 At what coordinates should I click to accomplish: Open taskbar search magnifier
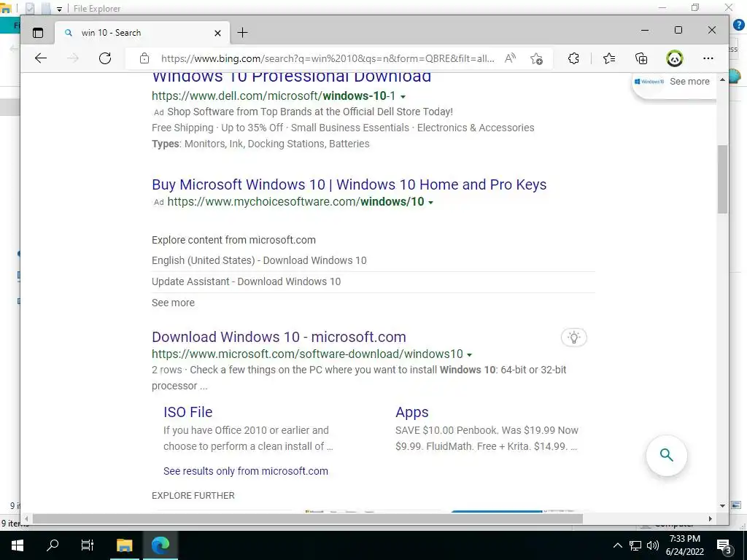click(53, 545)
